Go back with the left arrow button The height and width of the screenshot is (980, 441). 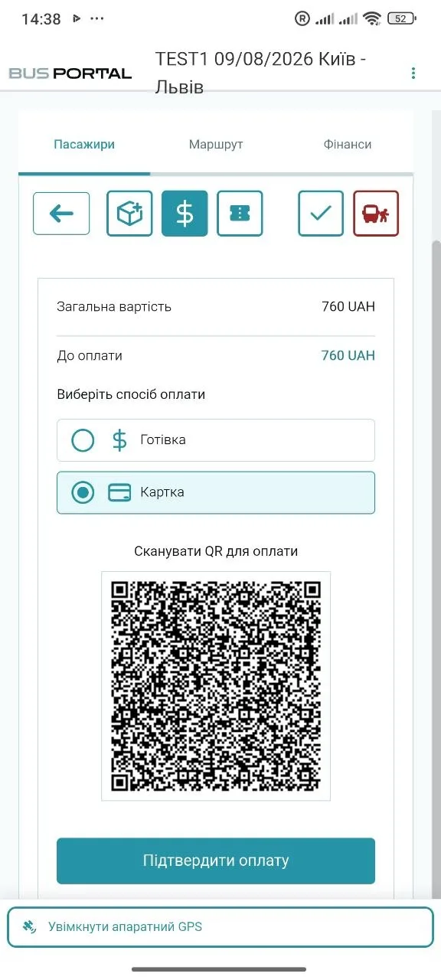pyautogui.click(x=61, y=213)
